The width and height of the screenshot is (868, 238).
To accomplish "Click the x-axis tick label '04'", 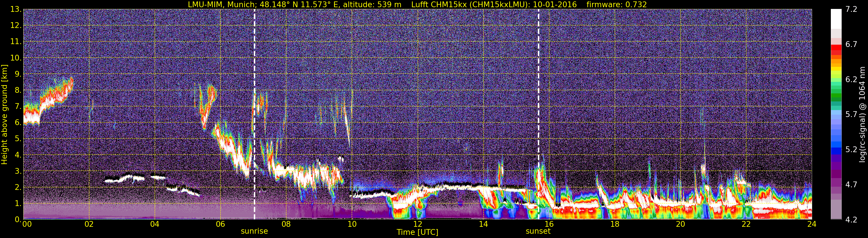I will click(155, 224).
